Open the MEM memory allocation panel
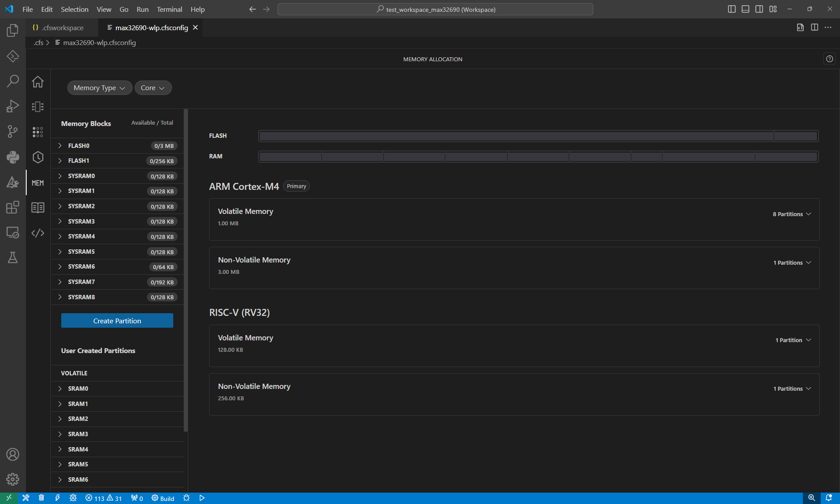The image size is (840, 504). (38, 182)
